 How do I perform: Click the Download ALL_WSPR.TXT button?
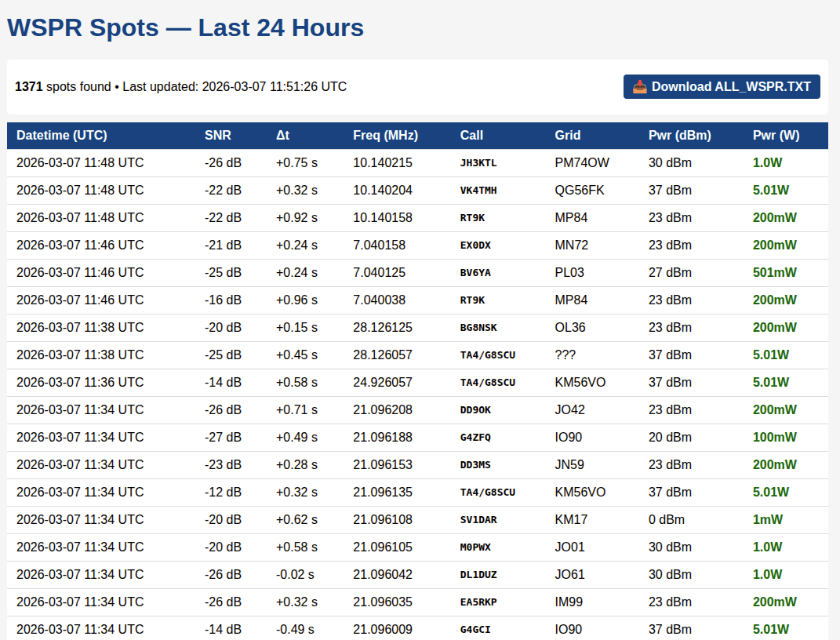point(722,87)
